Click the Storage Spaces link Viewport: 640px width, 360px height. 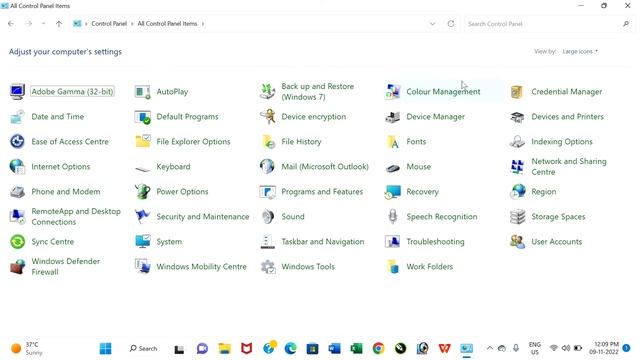pyautogui.click(x=558, y=217)
